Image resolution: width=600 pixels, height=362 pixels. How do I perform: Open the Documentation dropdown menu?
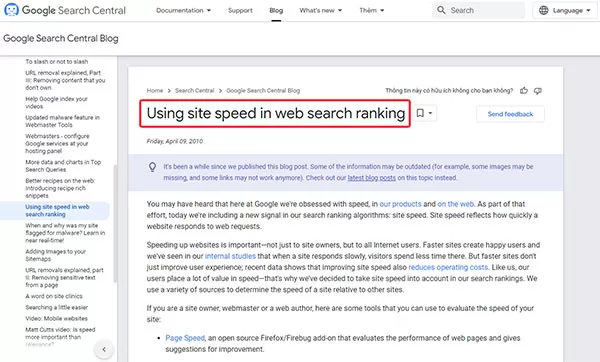(x=183, y=10)
